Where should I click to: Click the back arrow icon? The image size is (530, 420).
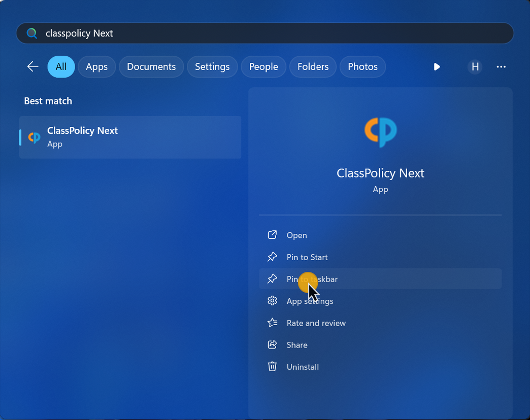pos(33,66)
